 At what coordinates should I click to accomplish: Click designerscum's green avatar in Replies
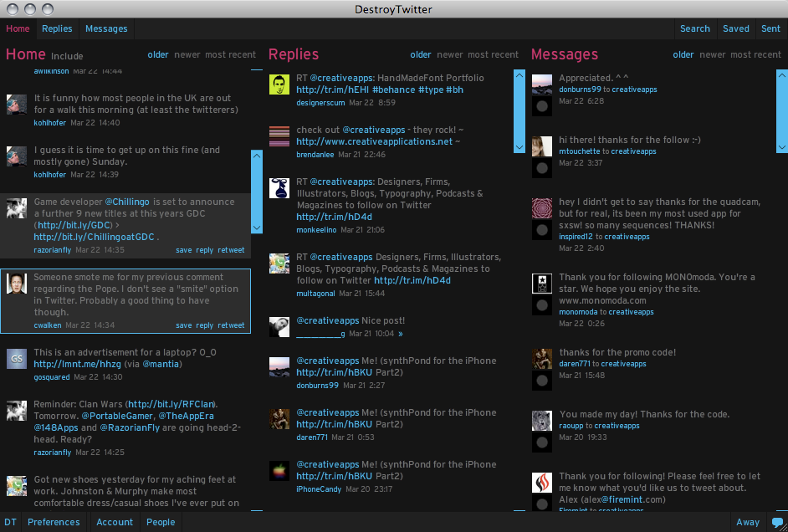[x=279, y=84]
